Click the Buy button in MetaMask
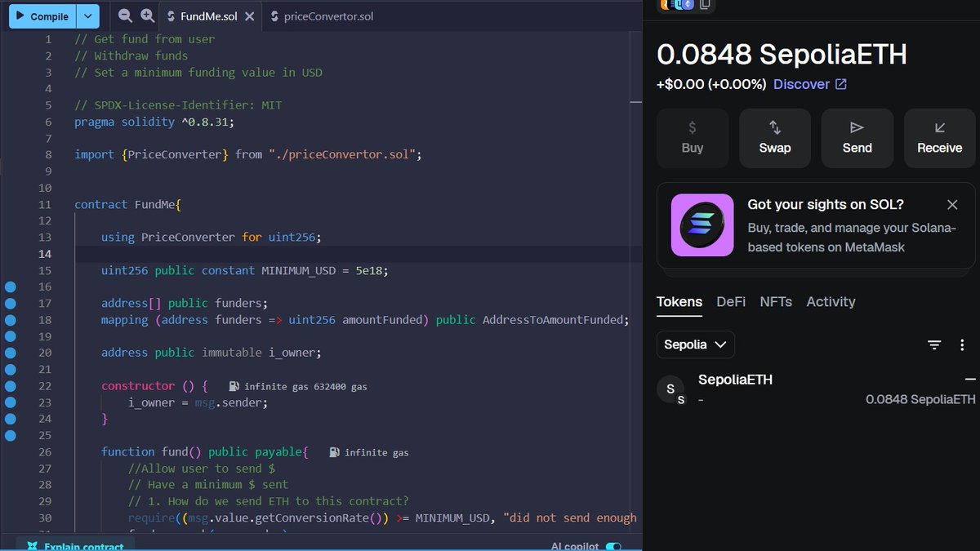This screenshot has width=980, height=551. pyautogui.click(x=693, y=138)
